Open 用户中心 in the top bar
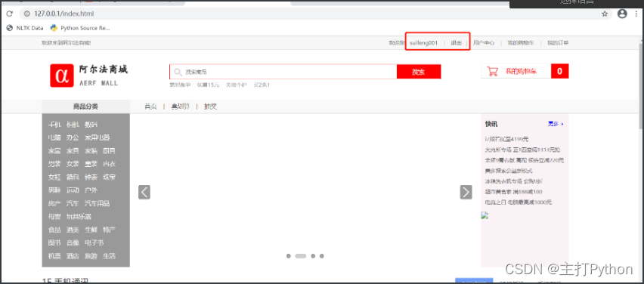Viewport: 644px width, 284px height. click(484, 43)
